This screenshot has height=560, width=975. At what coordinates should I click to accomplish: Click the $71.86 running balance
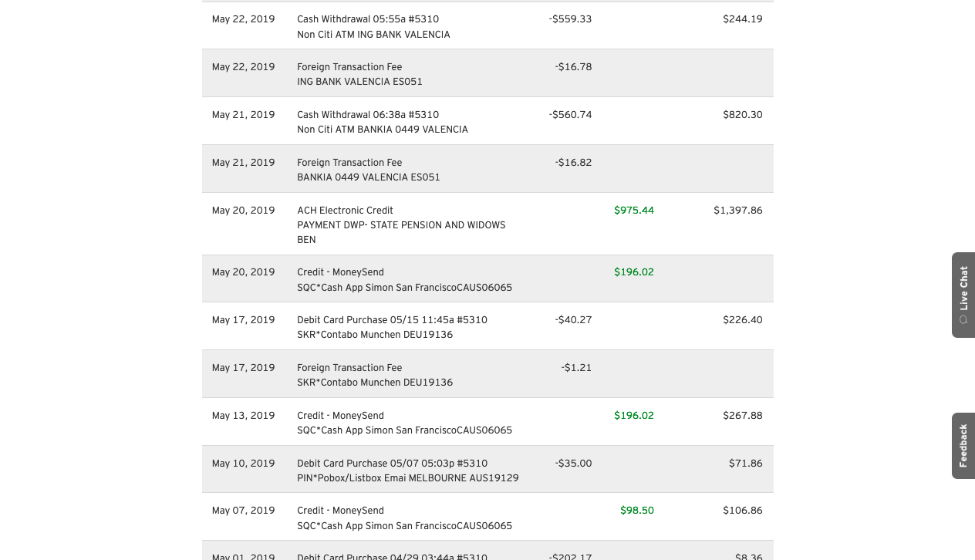pyautogui.click(x=746, y=464)
